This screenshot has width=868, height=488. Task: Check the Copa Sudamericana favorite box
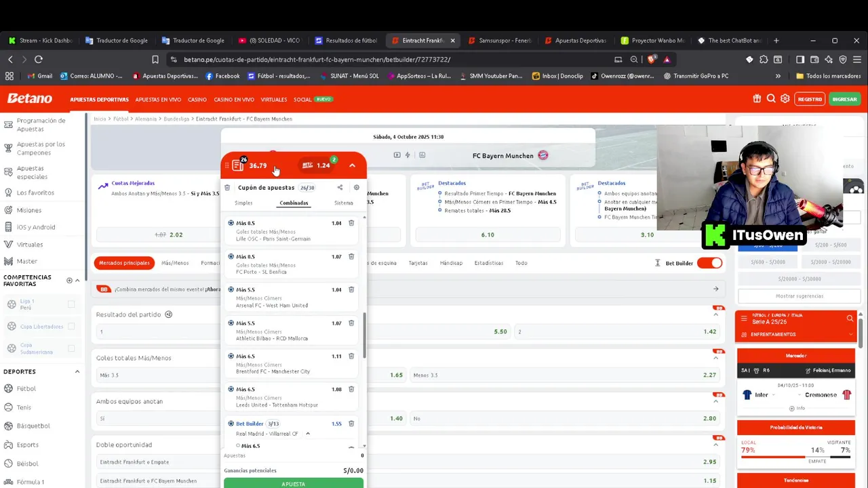coord(71,348)
